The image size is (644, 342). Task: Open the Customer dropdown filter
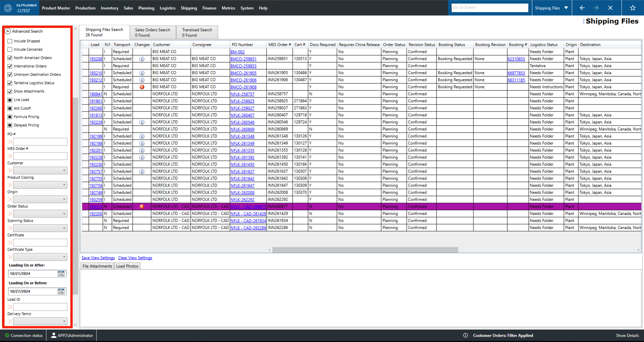pos(40,171)
